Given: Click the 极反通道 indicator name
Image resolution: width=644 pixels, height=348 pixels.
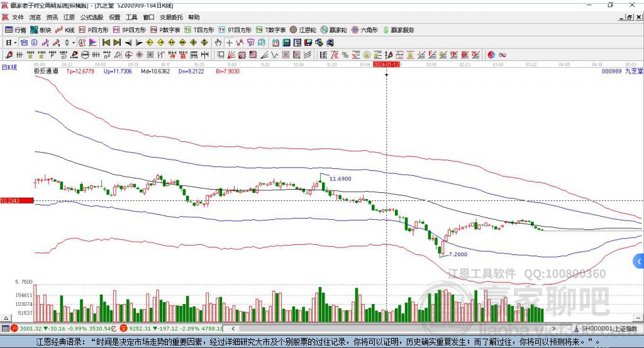Looking at the screenshot, I should pyautogui.click(x=46, y=71).
